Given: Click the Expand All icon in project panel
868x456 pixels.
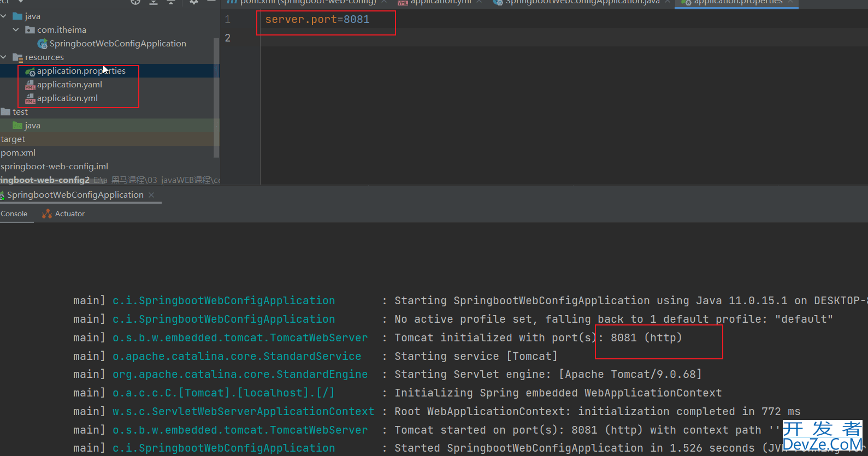Looking at the screenshot, I should pos(153,2).
